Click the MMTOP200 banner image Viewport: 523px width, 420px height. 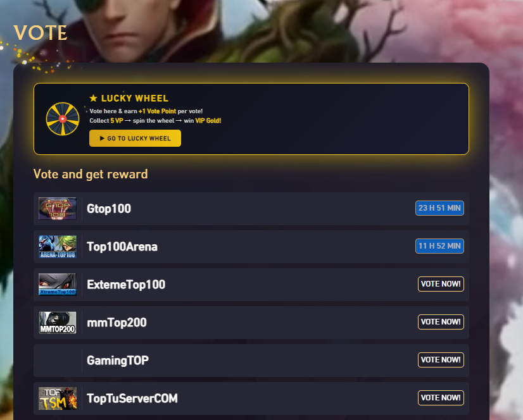pyautogui.click(x=58, y=323)
